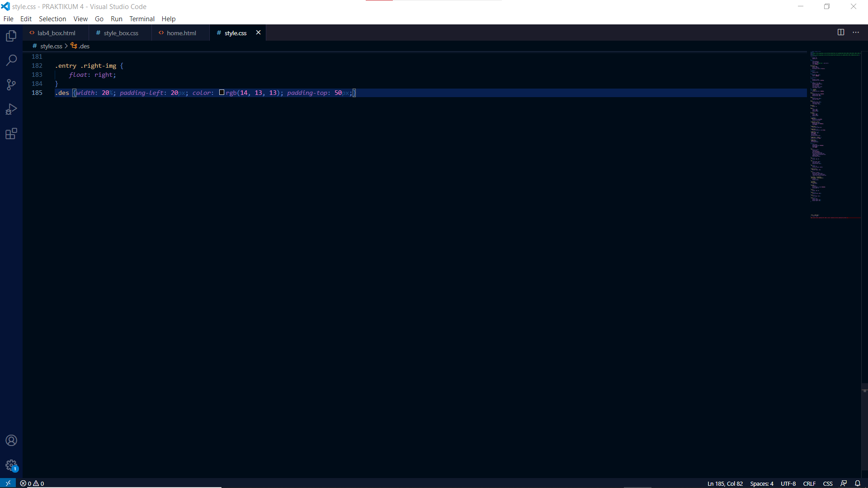The image size is (868, 488).
Task: Open the More Actions ellipsis menu
Action: coord(856,32)
